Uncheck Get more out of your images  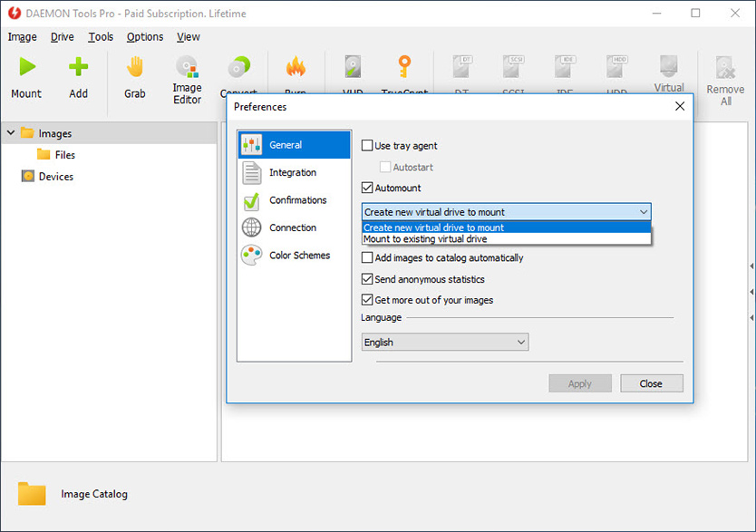(x=367, y=300)
